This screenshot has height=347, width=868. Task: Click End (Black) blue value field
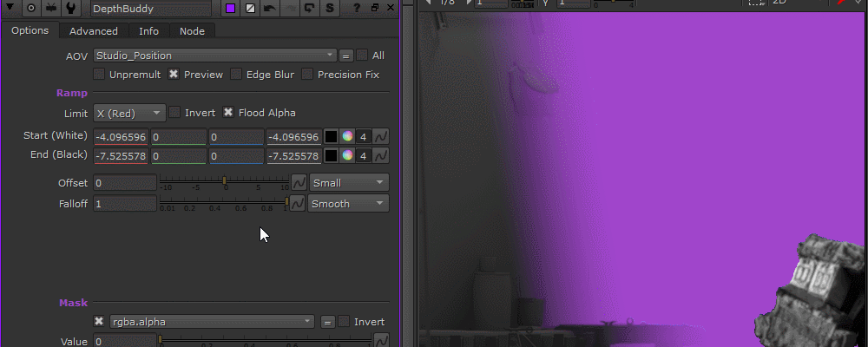click(236, 156)
